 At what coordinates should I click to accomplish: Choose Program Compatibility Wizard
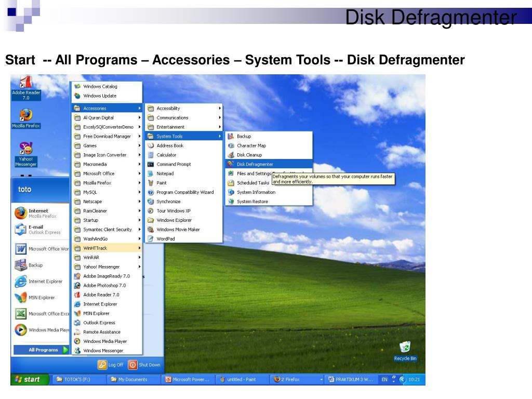point(184,192)
